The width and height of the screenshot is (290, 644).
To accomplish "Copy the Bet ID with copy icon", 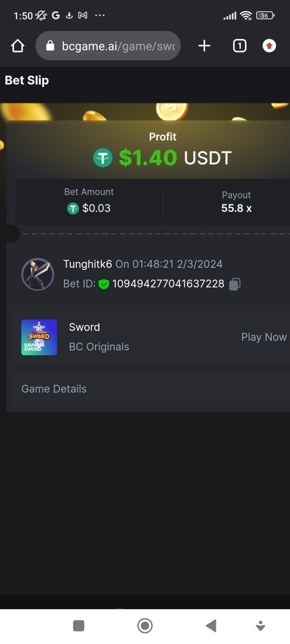I will [x=235, y=284].
